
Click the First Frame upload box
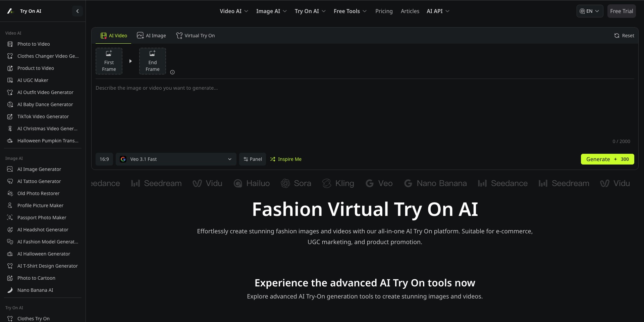109,61
